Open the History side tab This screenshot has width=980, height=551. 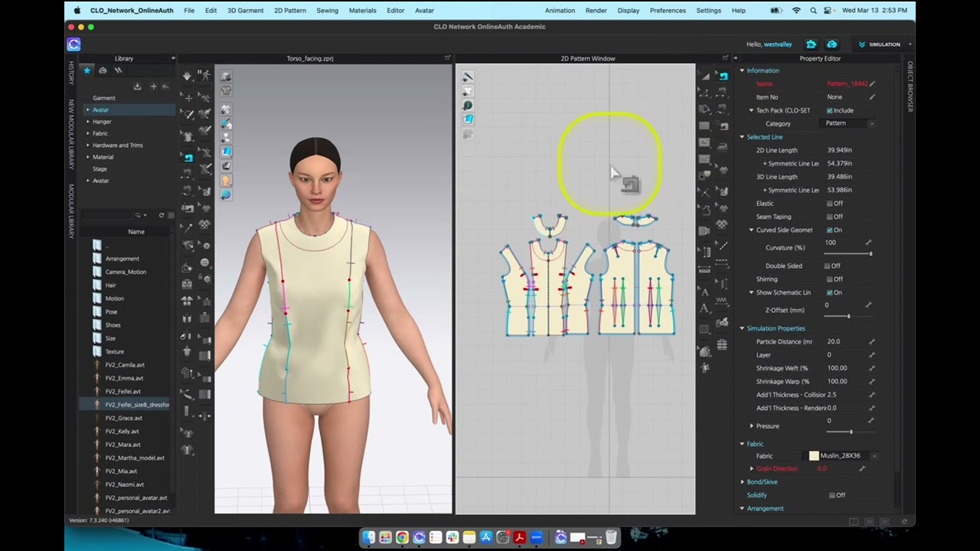[71, 73]
